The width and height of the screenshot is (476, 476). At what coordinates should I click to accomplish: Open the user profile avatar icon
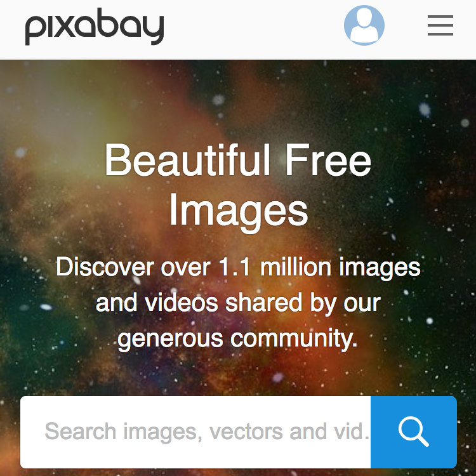pyautogui.click(x=364, y=25)
